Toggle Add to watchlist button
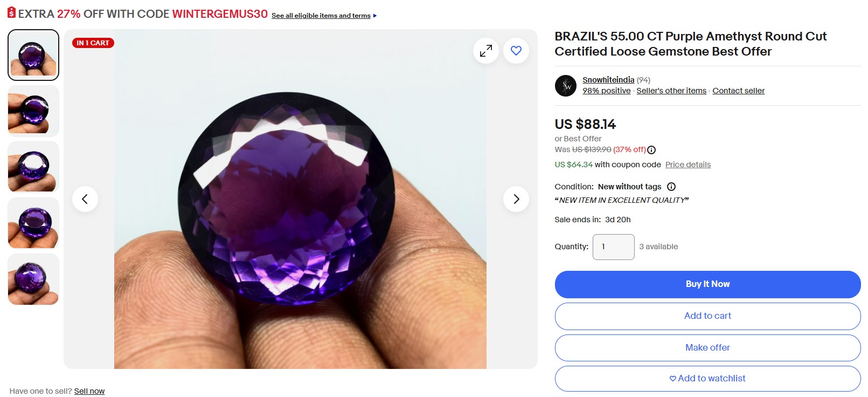This screenshot has width=868, height=397. point(708,379)
